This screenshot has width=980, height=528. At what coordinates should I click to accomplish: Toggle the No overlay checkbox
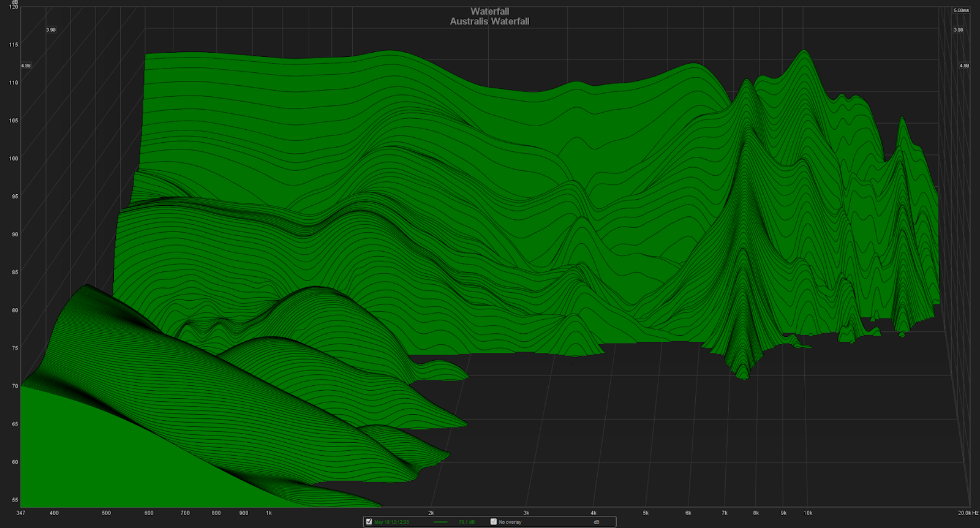pos(494,522)
